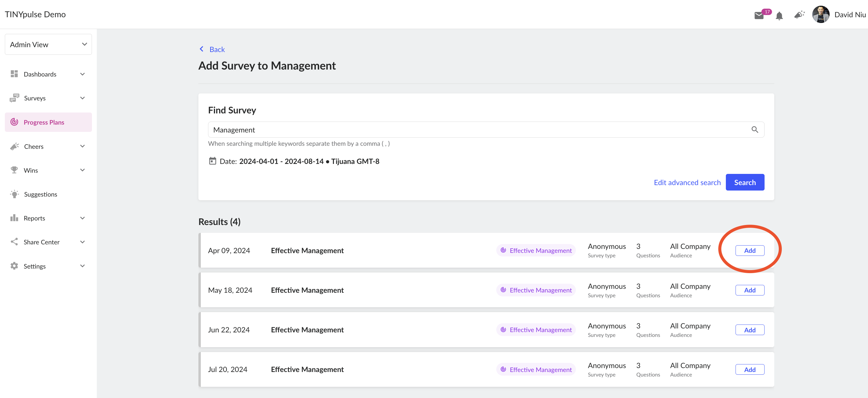Viewport: 868px width, 398px height.
Task: Open the Admin View dropdown
Action: [48, 44]
